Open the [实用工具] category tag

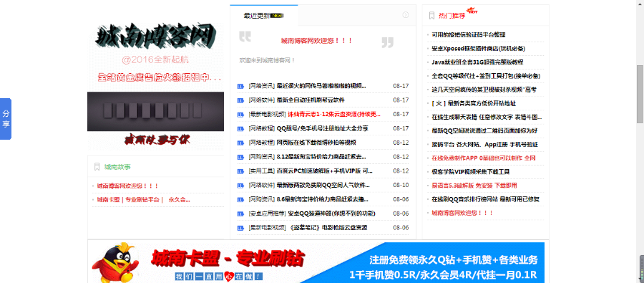click(x=261, y=171)
